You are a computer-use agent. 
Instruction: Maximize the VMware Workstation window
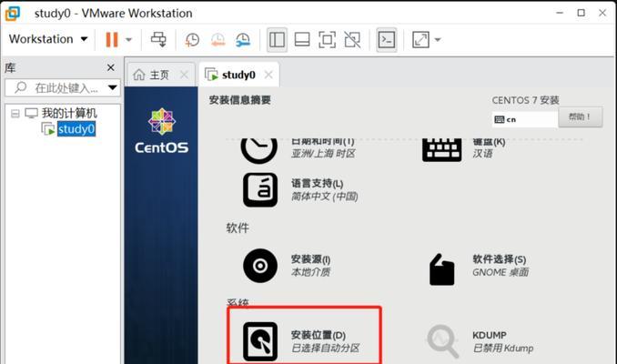[581, 13]
